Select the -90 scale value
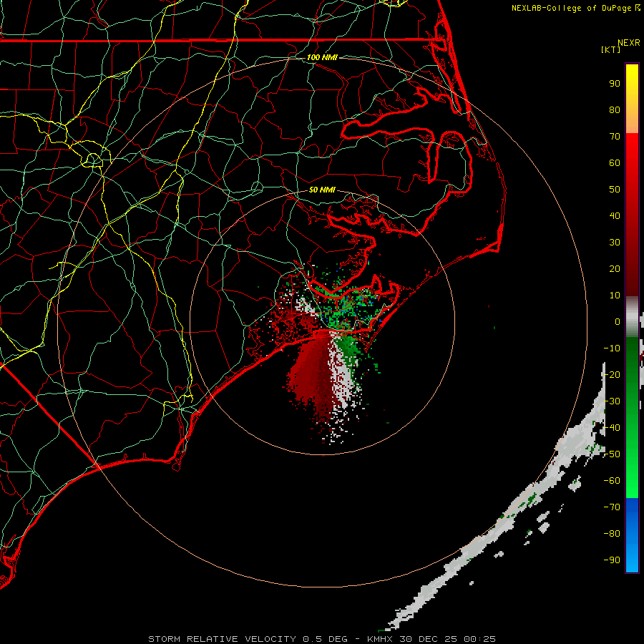The height and width of the screenshot is (644, 644). (612, 560)
